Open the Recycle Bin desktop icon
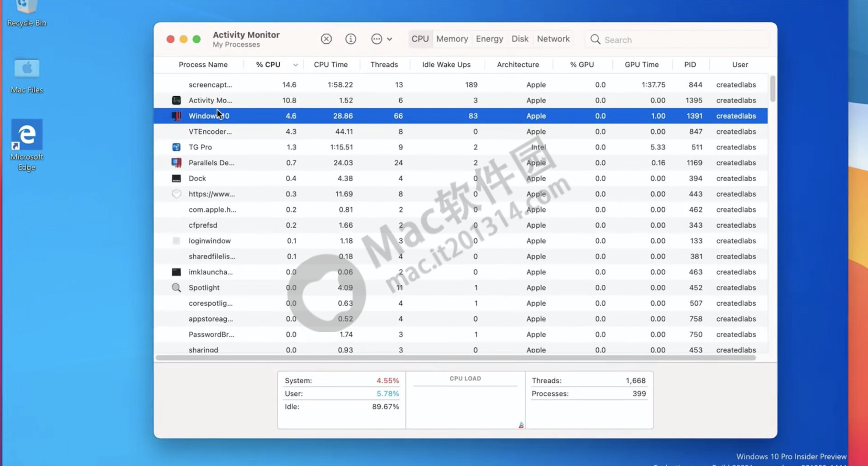Image resolution: width=868 pixels, height=466 pixels. point(27,14)
